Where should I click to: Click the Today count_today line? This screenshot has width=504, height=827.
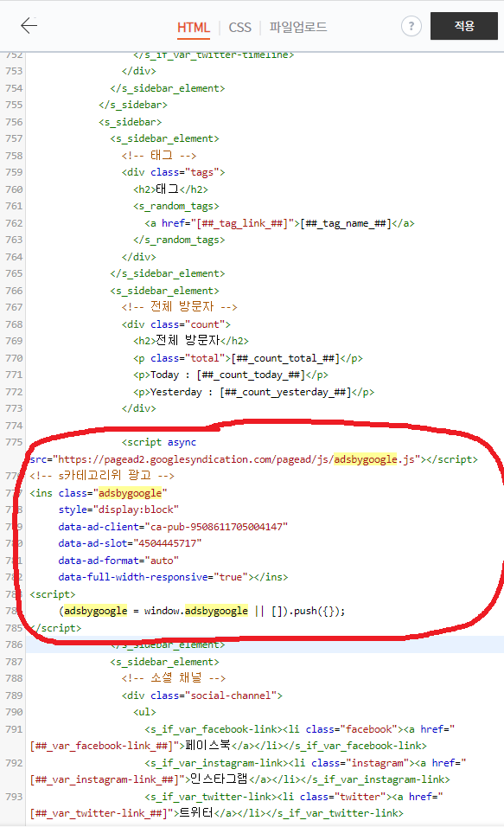tap(230, 375)
